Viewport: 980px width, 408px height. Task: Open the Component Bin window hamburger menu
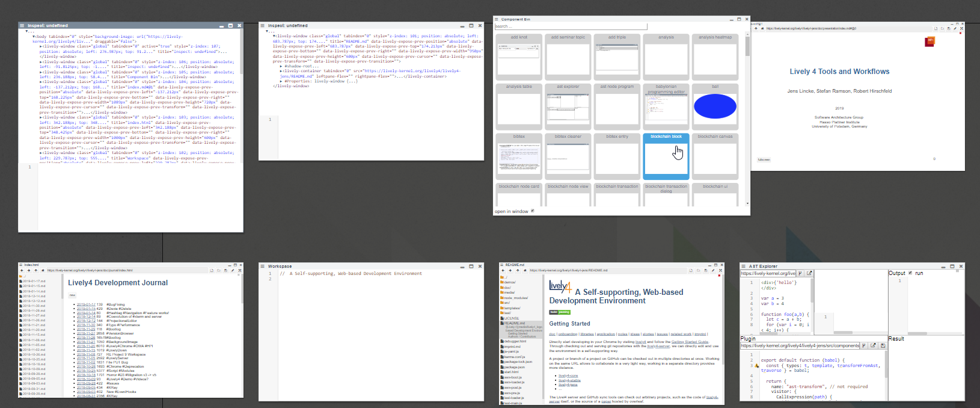click(x=497, y=19)
